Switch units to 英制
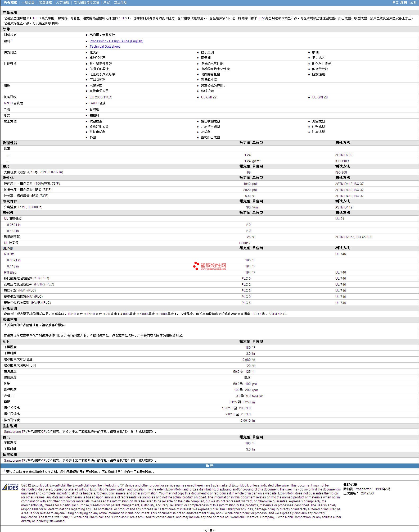Viewport: 419px width, 532px height. [x=403, y=2]
